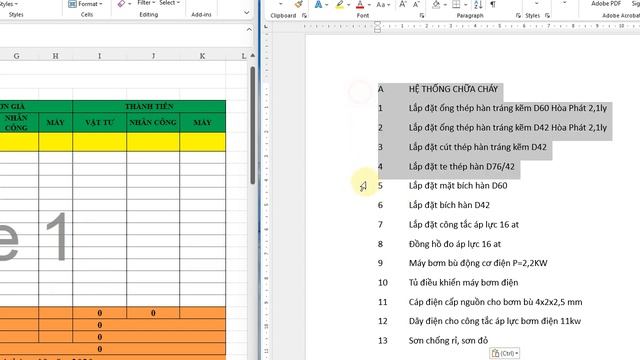Click Máy bơm bù động cơ line

[x=478, y=263]
